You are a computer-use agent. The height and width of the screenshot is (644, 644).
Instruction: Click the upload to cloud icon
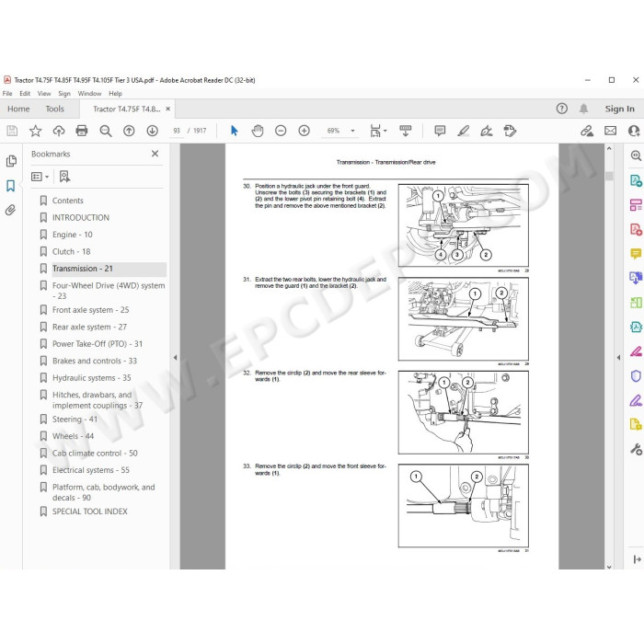[59, 131]
